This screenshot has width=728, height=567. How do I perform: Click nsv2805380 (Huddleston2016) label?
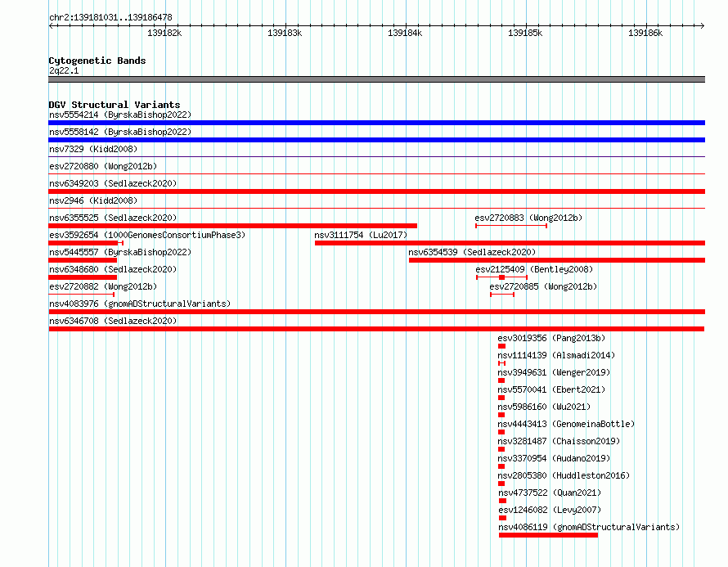click(x=564, y=475)
